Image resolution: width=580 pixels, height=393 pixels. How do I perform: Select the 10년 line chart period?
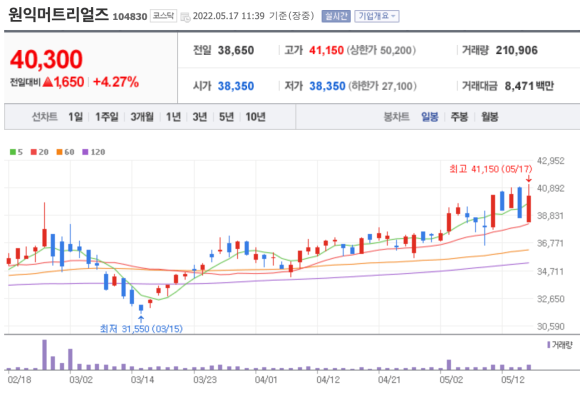coord(256,117)
